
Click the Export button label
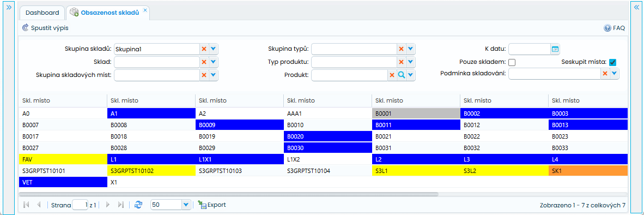tap(216, 205)
